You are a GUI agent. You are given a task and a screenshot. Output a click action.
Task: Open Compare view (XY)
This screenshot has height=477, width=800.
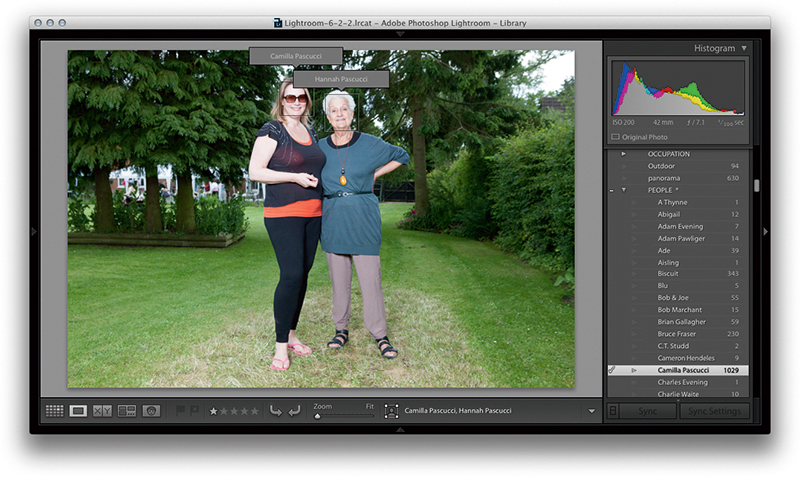click(102, 411)
